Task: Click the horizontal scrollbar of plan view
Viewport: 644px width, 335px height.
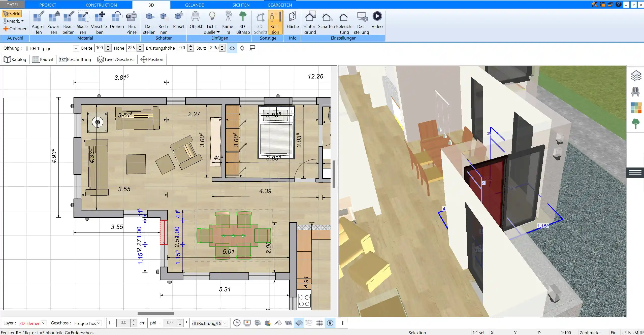Action: click(x=155, y=314)
